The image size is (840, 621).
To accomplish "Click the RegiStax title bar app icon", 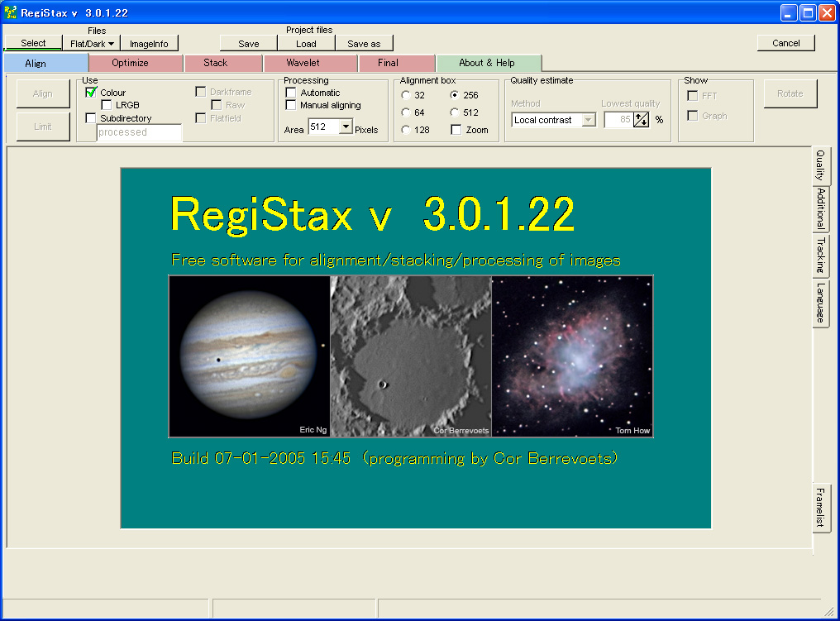I will (11, 12).
